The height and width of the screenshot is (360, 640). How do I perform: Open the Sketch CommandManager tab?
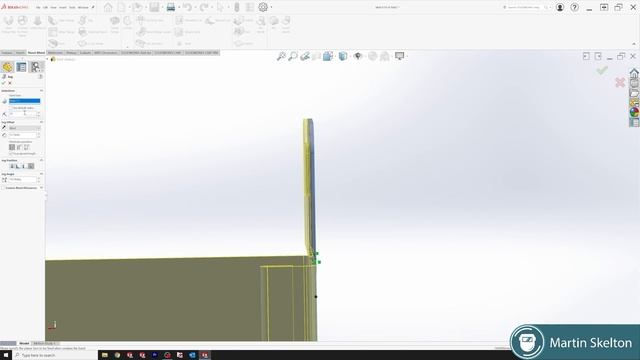pos(20,53)
